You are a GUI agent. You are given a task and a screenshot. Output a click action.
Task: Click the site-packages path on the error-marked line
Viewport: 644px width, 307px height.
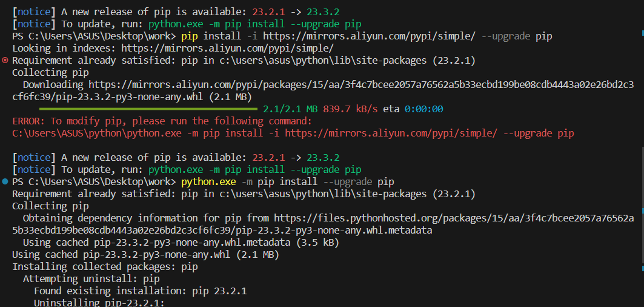pyautogui.click(x=323, y=61)
